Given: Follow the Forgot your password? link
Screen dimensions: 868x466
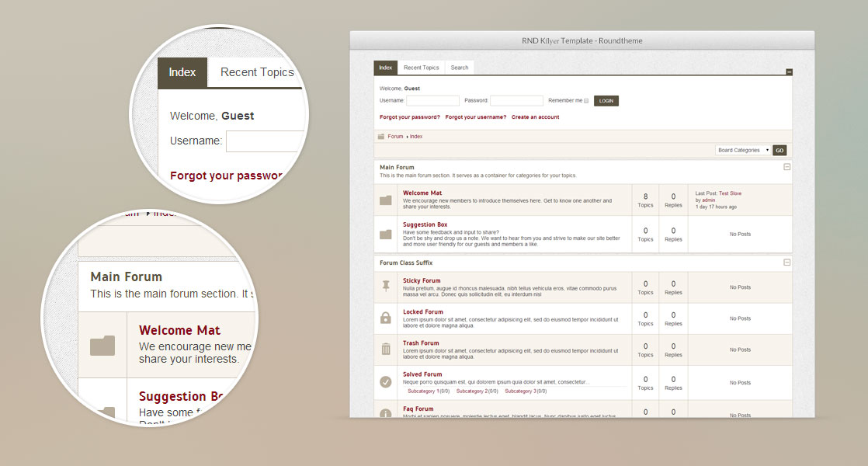Looking at the screenshot, I should click(x=410, y=117).
